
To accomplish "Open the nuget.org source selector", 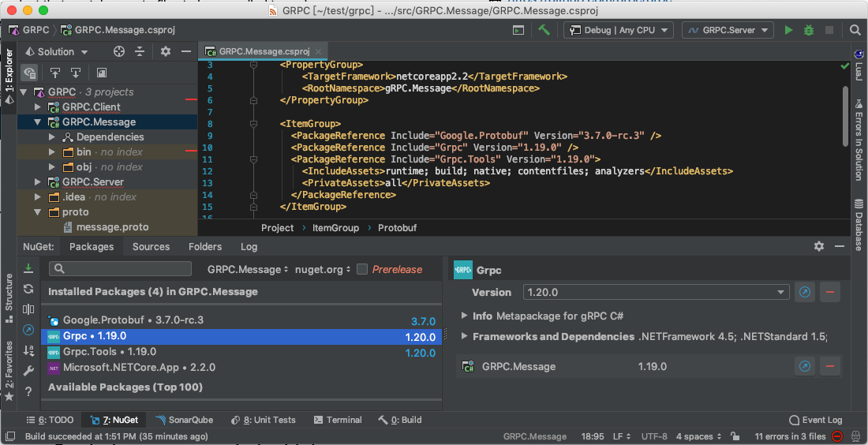I will point(323,270).
